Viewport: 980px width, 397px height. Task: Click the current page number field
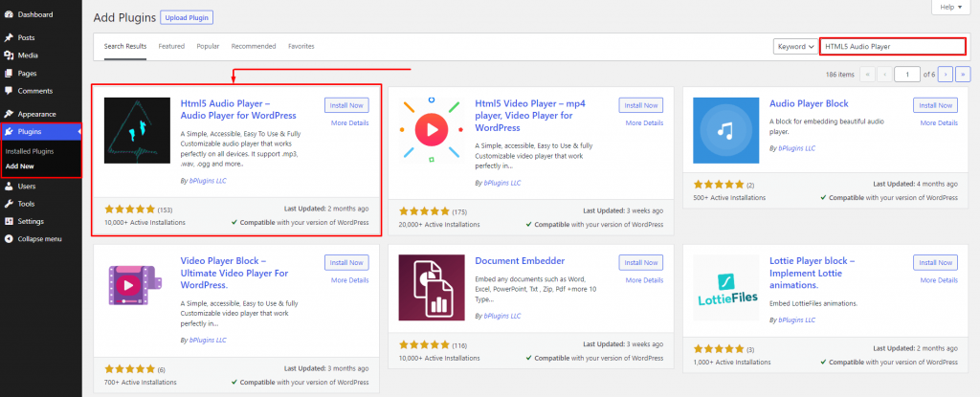(x=907, y=75)
